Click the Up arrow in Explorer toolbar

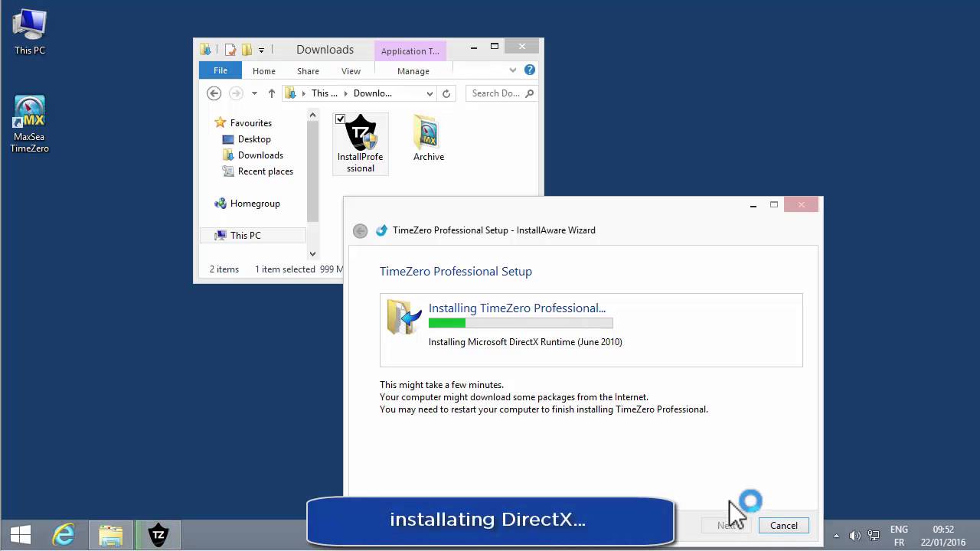(272, 93)
